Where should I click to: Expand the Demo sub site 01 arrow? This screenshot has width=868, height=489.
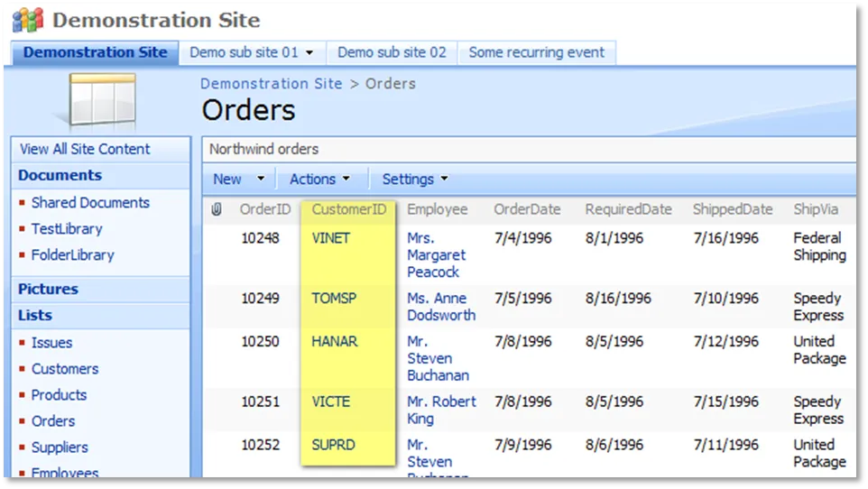coord(309,53)
